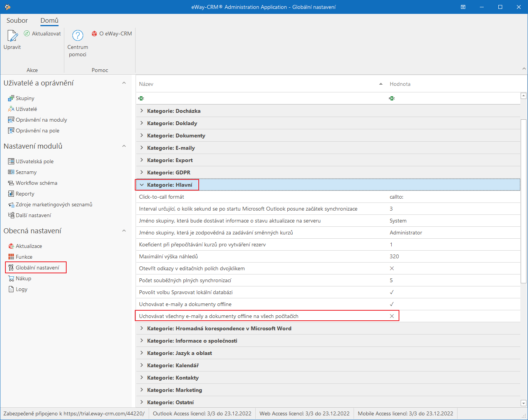Click Outlook Access licencí status entry
The height and width of the screenshot is (420, 528).
coord(202,413)
